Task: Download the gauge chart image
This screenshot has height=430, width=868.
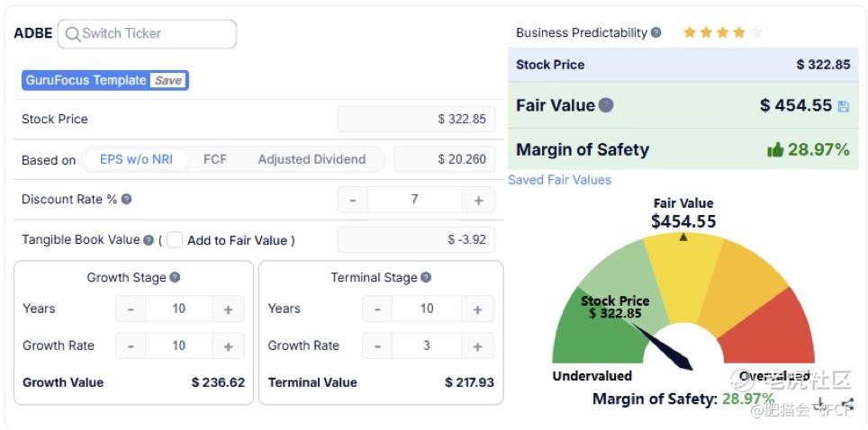Action: 821,404
